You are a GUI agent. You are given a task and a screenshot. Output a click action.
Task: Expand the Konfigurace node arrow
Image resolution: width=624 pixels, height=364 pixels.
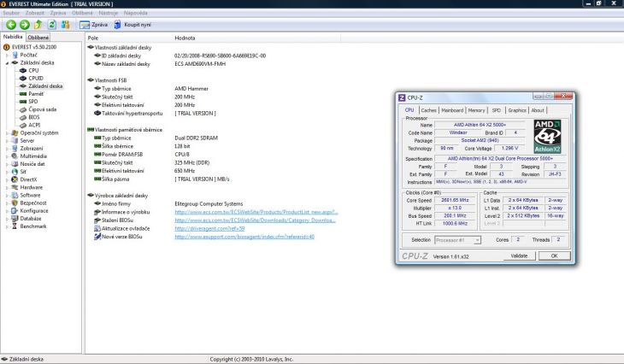click(7, 211)
